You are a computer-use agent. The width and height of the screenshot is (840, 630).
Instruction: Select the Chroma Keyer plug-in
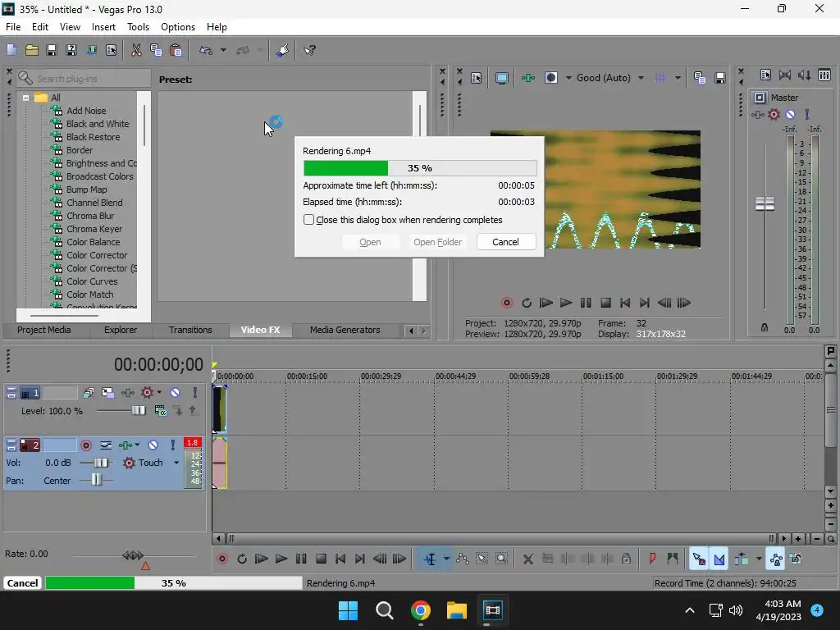click(x=94, y=229)
